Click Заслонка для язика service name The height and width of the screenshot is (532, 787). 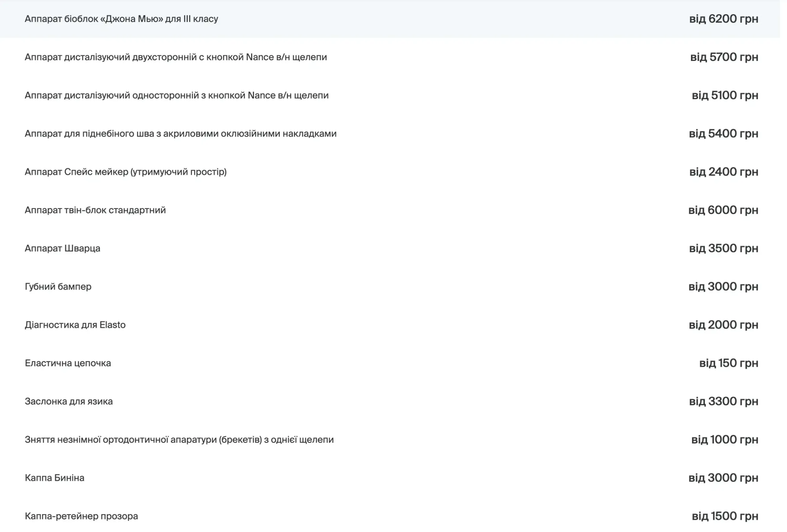[x=68, y=401]
